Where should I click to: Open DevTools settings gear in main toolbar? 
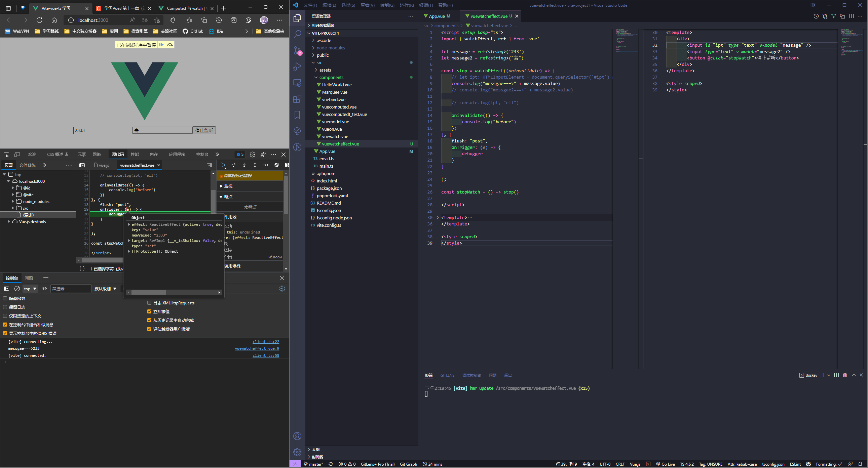click(252, 155)
